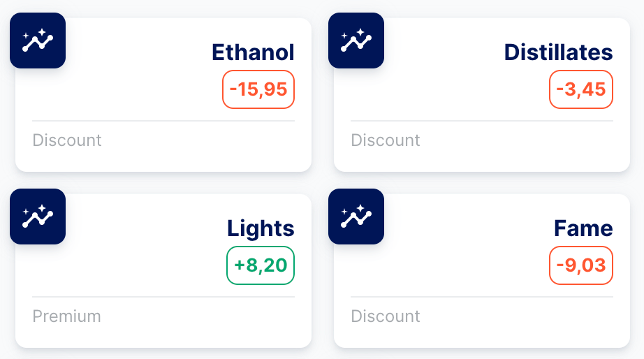Select the -3,45 Distillates value badge

[581, 89]
